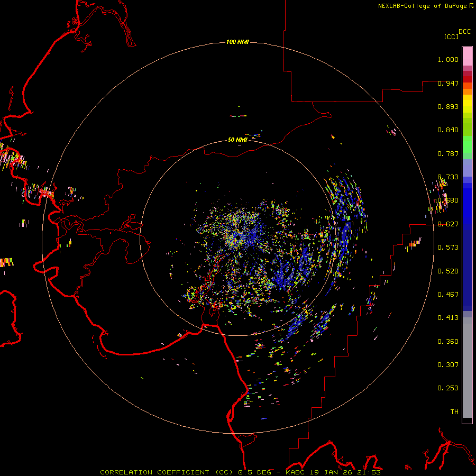476x476 pixels.
Task: Pick the pink swatch atop color bar
Action: (x=467, y=56)
